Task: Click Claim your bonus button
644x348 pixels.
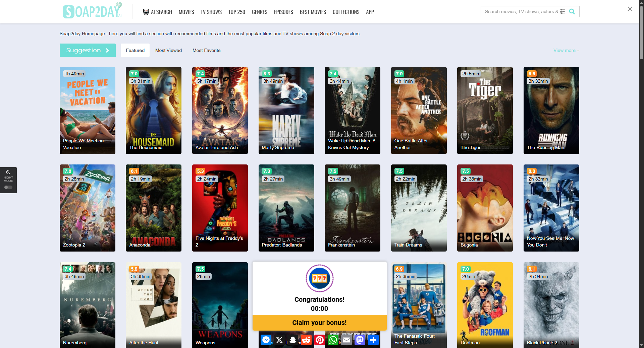Action: click(x=319, y=323)
